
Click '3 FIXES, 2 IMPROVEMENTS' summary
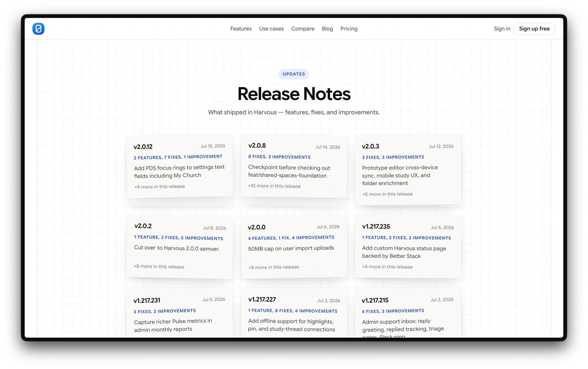[165, 311]
